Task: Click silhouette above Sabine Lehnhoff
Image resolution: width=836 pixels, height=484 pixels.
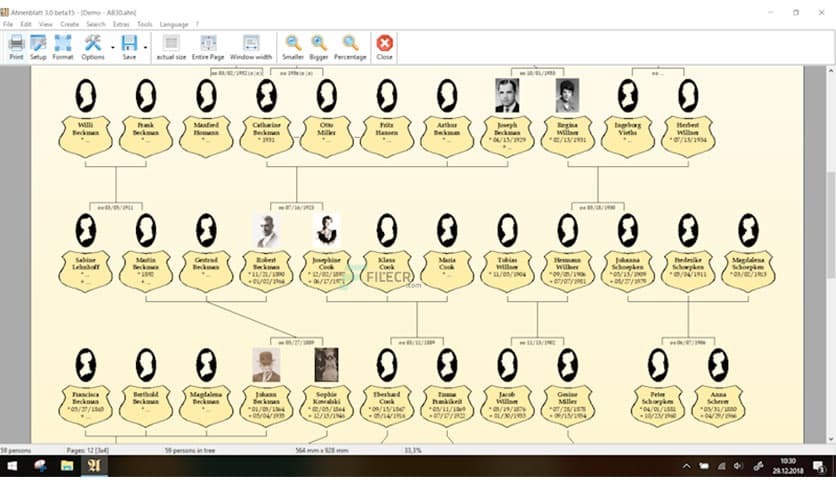Action: tap(85, 231)
